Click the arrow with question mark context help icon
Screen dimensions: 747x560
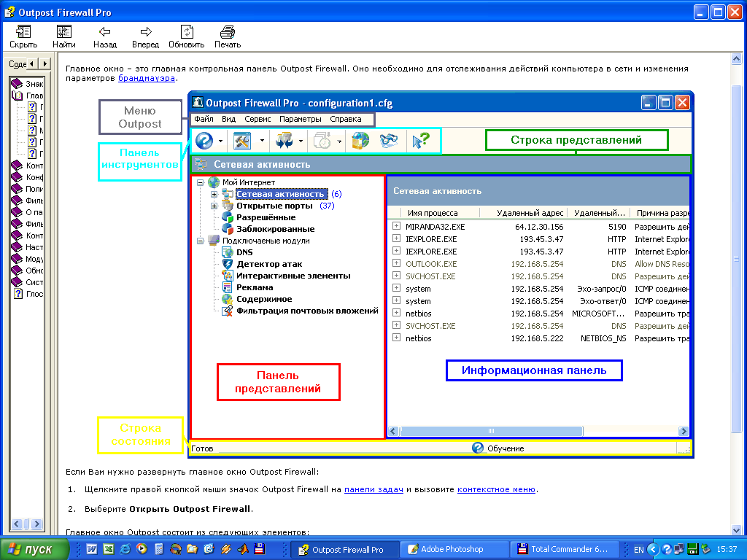(421, 141)
